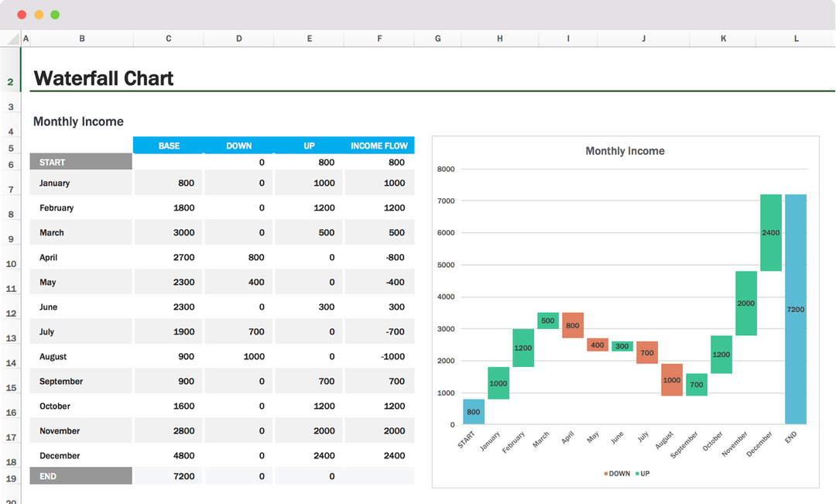Select the January row label cell

pyautogui.click(x=81, y=183)
